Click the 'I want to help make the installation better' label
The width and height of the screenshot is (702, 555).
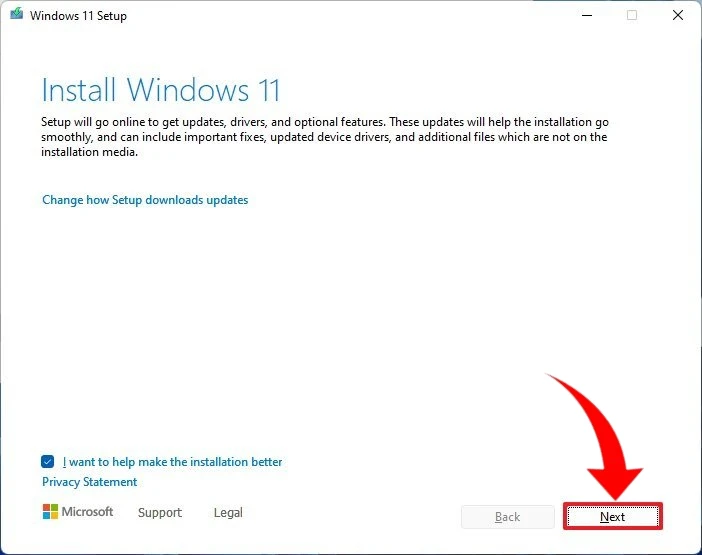point(172,462)
